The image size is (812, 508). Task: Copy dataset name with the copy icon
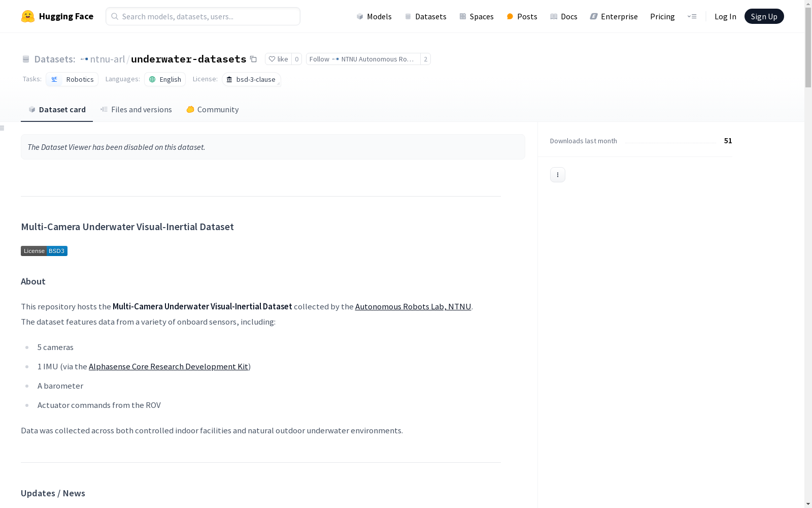pos(253,59)
